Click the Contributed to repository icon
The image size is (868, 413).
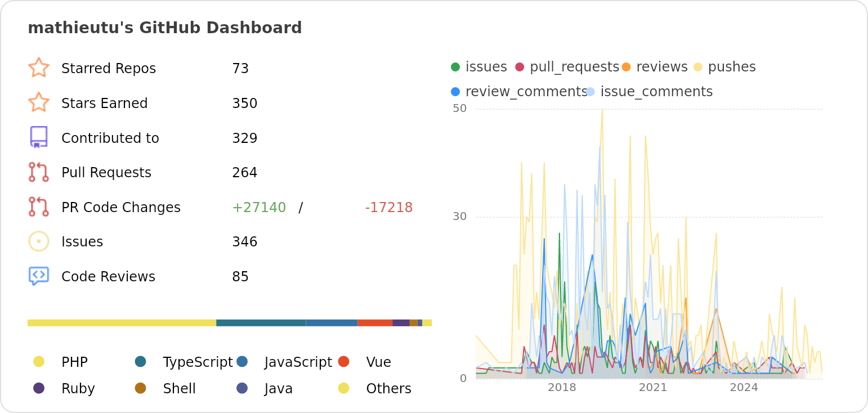(38, 138)
